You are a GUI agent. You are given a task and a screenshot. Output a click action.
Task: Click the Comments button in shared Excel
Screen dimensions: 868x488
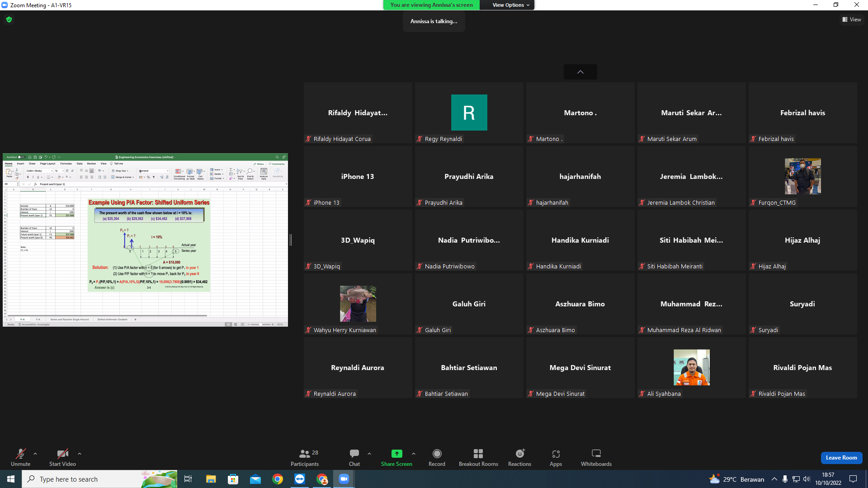(x=277, y=164)
